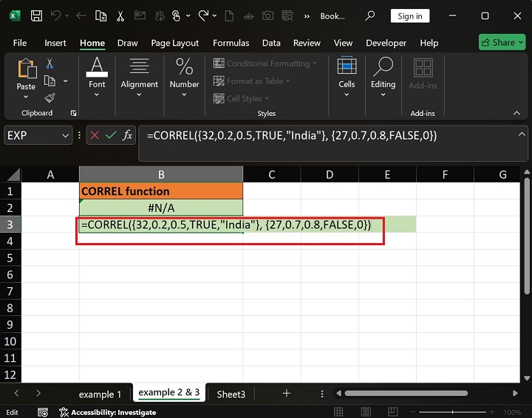This screenshot has width=532, height=418.
Task: Click the horizontal scrollbar thumb
Action: pos(406,393)
